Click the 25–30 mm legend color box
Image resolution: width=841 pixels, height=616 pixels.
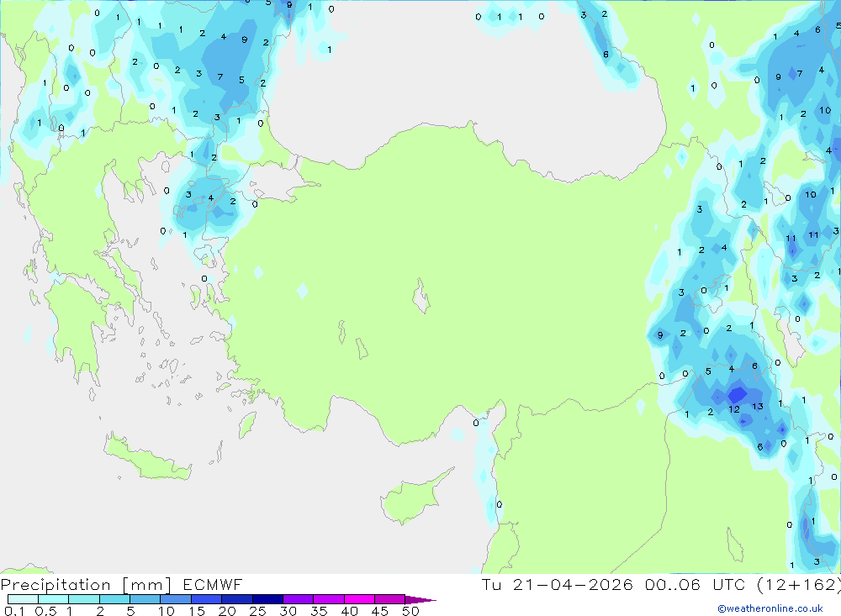[267, 599]
